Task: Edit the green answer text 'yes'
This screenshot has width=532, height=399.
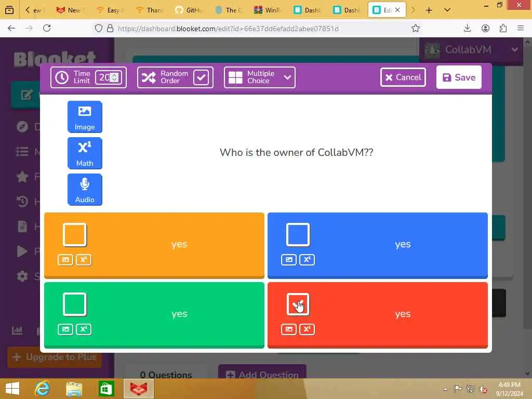Action: 179,314
